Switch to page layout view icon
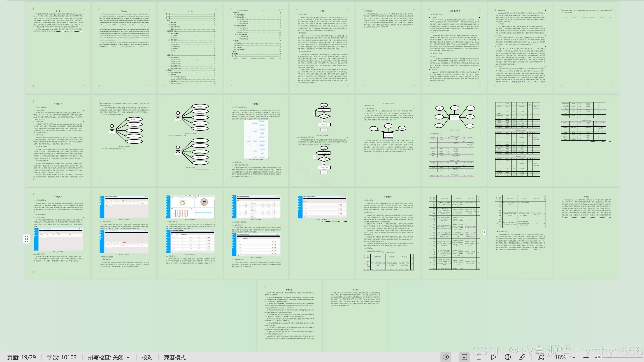This screenshot has height=362, width=644. tap(464, 357)
